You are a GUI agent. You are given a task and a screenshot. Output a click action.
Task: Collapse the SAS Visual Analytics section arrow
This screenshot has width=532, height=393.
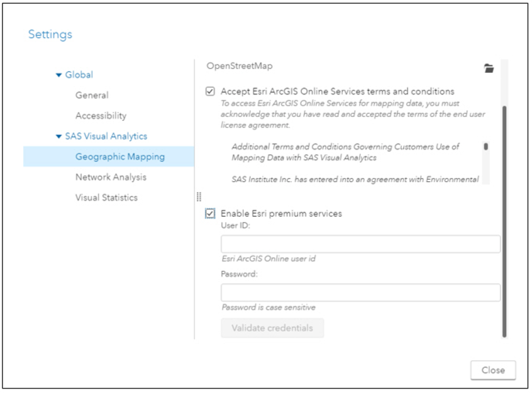pyautogui.click(x=58, y=136)
